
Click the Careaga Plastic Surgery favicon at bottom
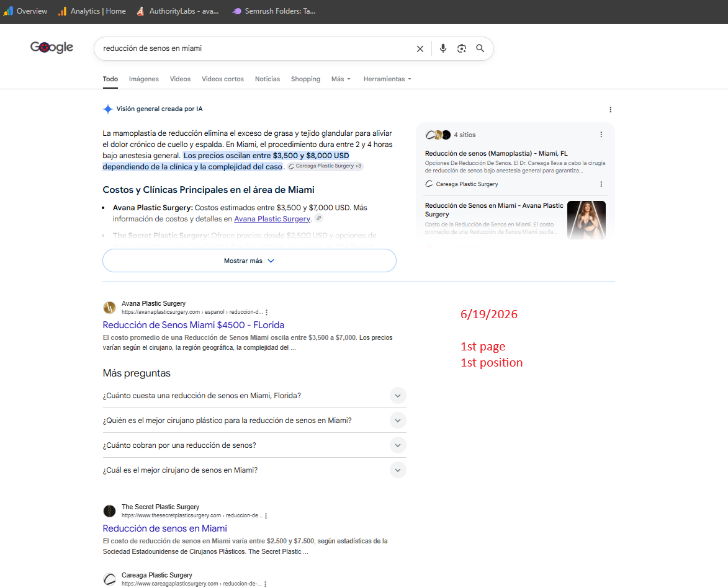click(110, 579)
